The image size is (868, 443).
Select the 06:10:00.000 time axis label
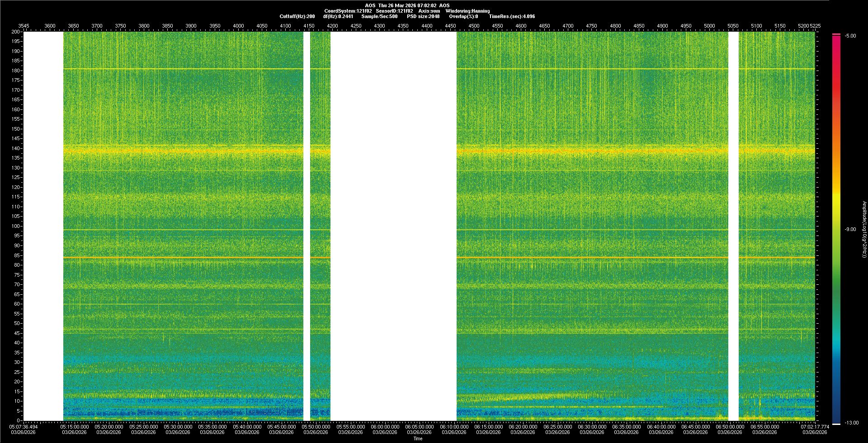point(454,426)
